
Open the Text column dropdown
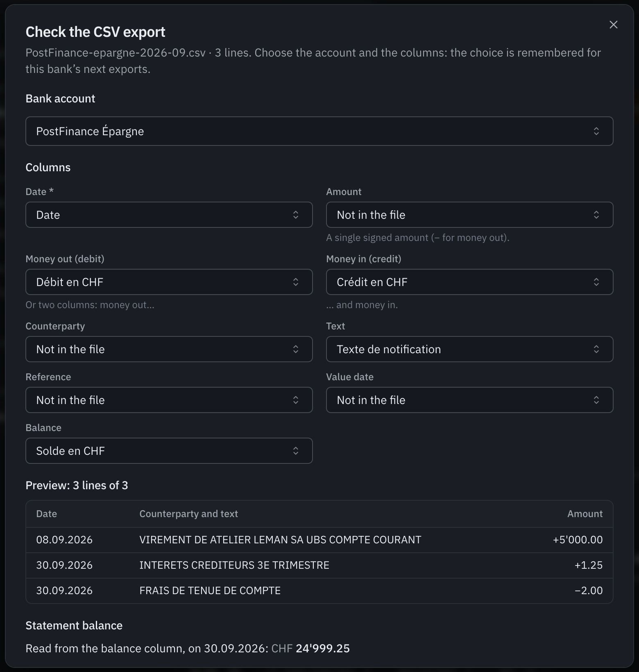(x=469, y=349)
